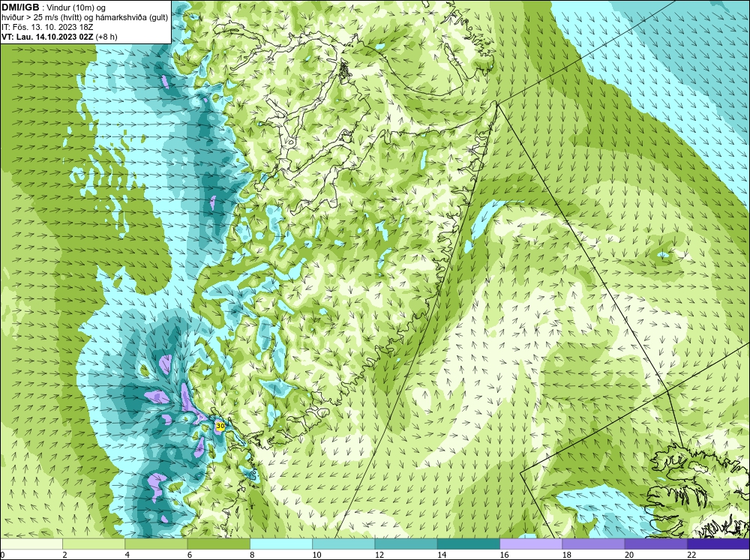750x560 pixels.
Task: Select the title line "DMI/IGB : Vindur (10m) og"
Action: pos(54,7)
